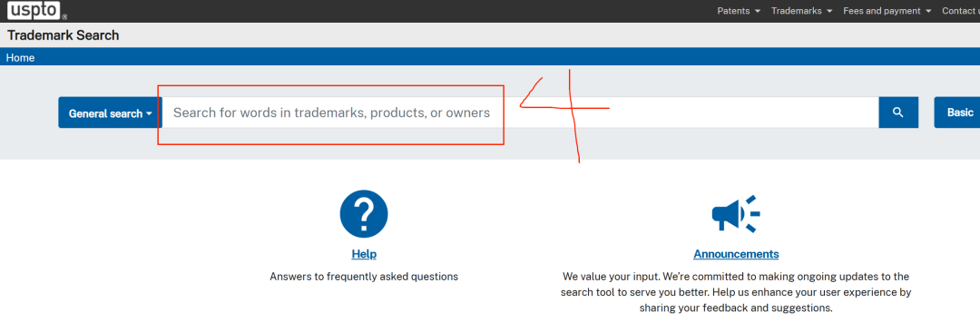Viewport: 980px width, 332px height.
Task: Click 'Answers to frequently asked questions' text
Action: pos(364,276)
